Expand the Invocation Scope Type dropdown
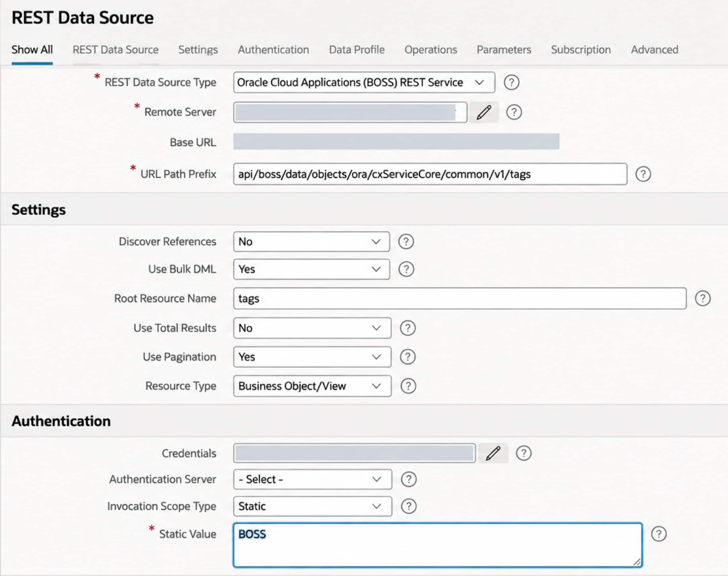 pyautogui.click(x=313, y=506)
